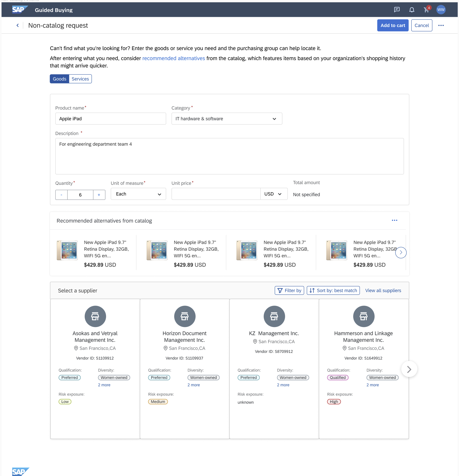Click the unknown risk exposure text
Viewport: 459px width, 476px height.
pos(246,402)
